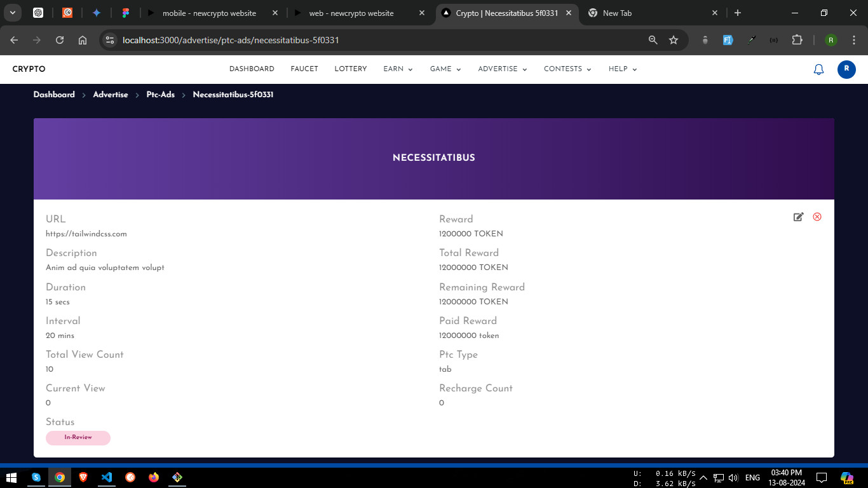Click the browser home icon
Screen dimensions: 868x488
coord(83,40)
